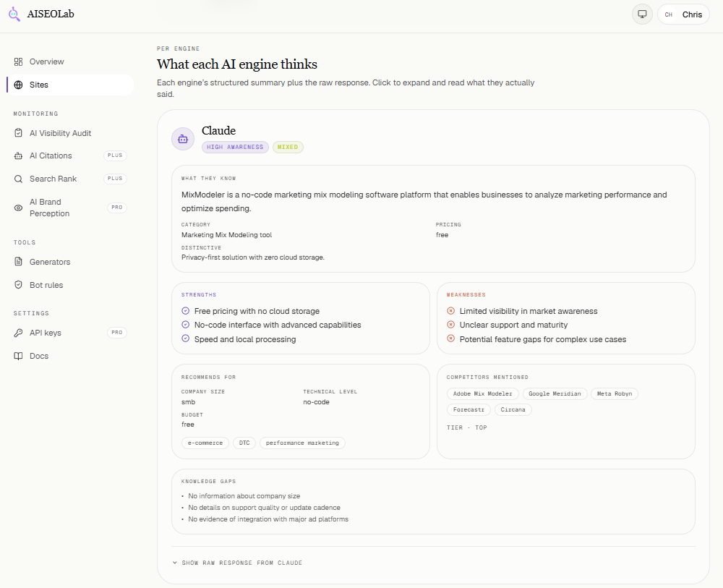
Task: Click the Sites globe icon
Action: 19,85
